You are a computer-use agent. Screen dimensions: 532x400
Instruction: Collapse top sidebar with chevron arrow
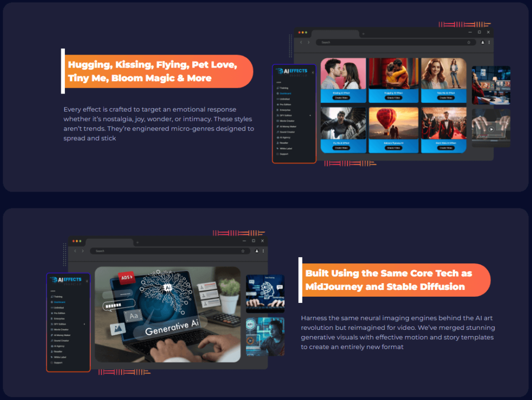312,72
